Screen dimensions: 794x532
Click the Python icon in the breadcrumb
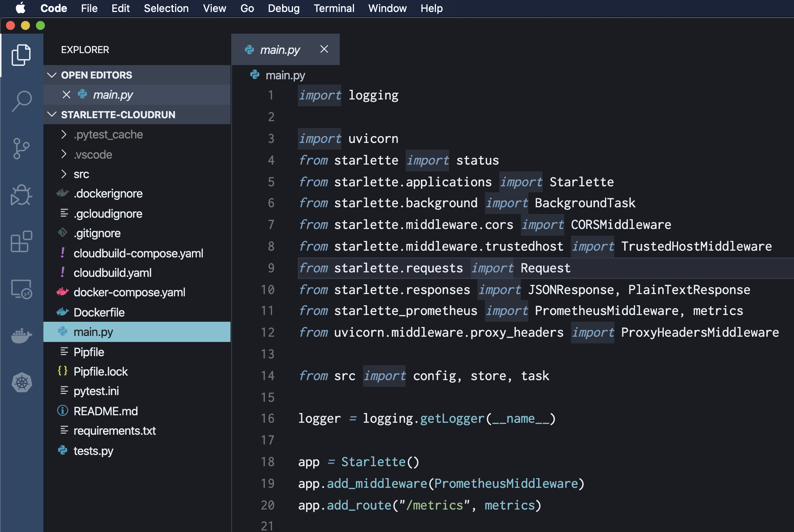255,75
